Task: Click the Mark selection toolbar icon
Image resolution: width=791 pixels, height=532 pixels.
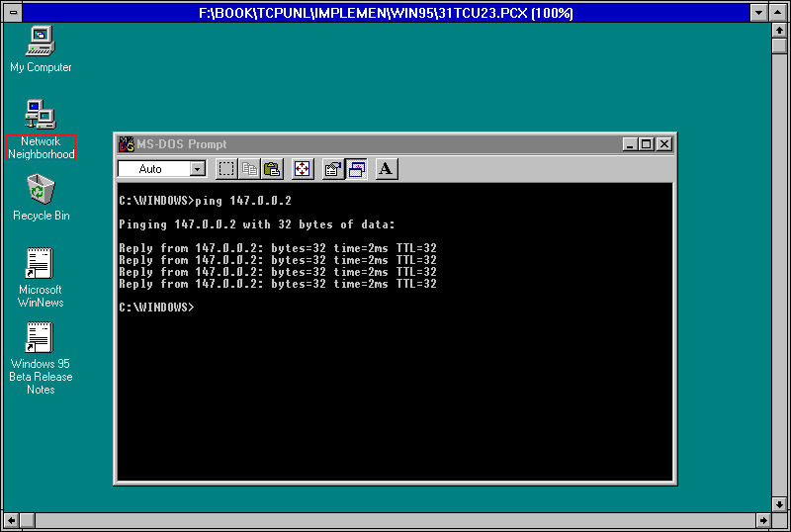Action: pyautogui.click(x=226, y=169)
